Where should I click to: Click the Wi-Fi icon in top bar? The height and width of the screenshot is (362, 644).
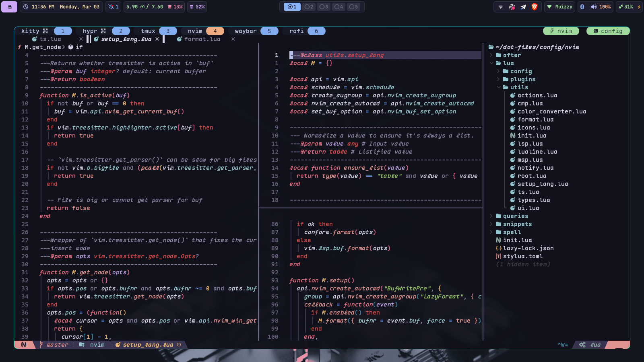tap(501, 7)
